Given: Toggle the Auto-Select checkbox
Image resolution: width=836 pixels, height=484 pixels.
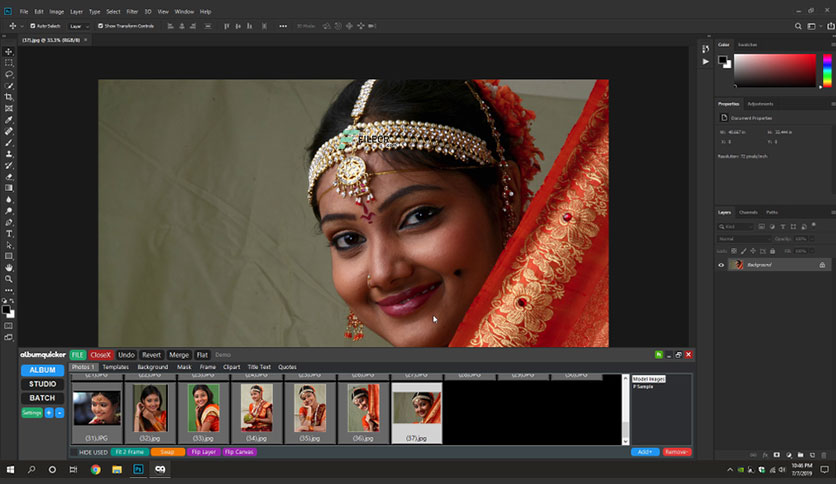Looking at the screenshot, I should click(x=33, y=26).
